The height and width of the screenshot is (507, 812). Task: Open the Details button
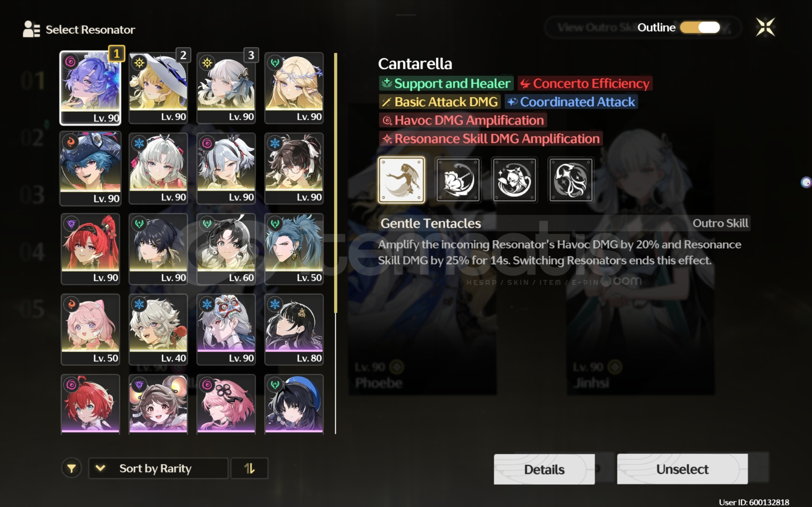tap(544, 469)
